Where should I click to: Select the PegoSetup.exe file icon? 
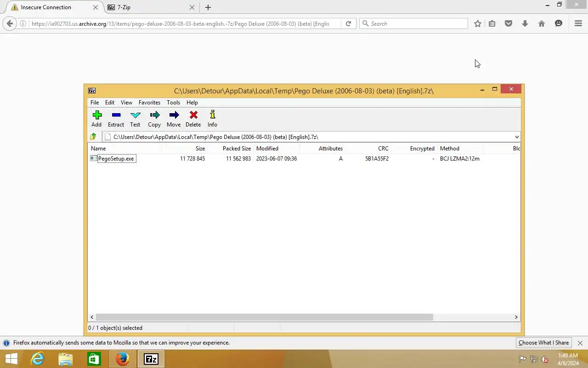[94, 158]
